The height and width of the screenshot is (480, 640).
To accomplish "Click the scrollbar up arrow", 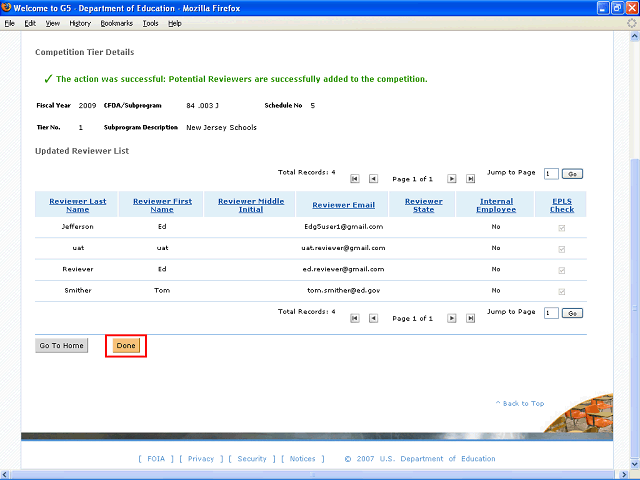I will click(x=635, y=36).
